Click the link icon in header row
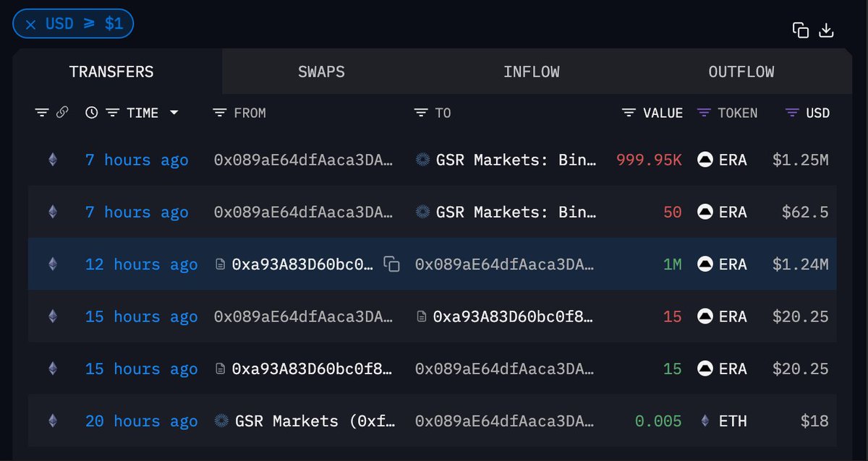The height and width of the screenshot is (461, 868). pyautogui.click(x=62, y=113)
